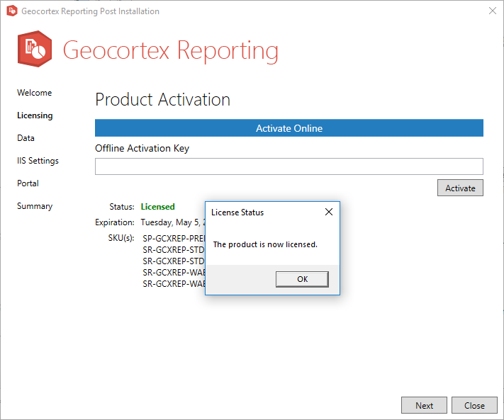Click Next to proceed
The image size is (504, 420).
coord(424,406)
